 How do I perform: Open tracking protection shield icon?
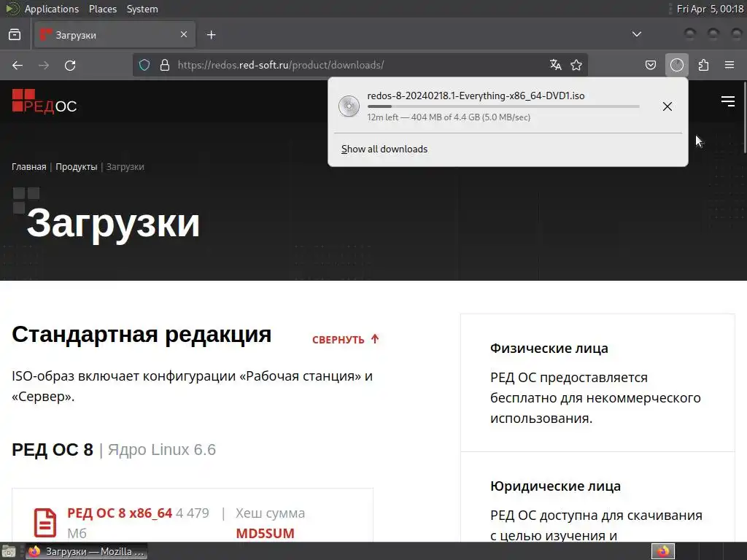point(144,65)
